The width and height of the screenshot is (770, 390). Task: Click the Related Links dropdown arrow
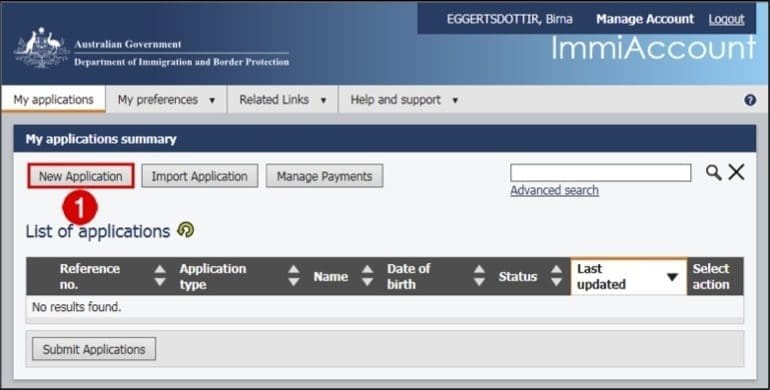(323, 100)
